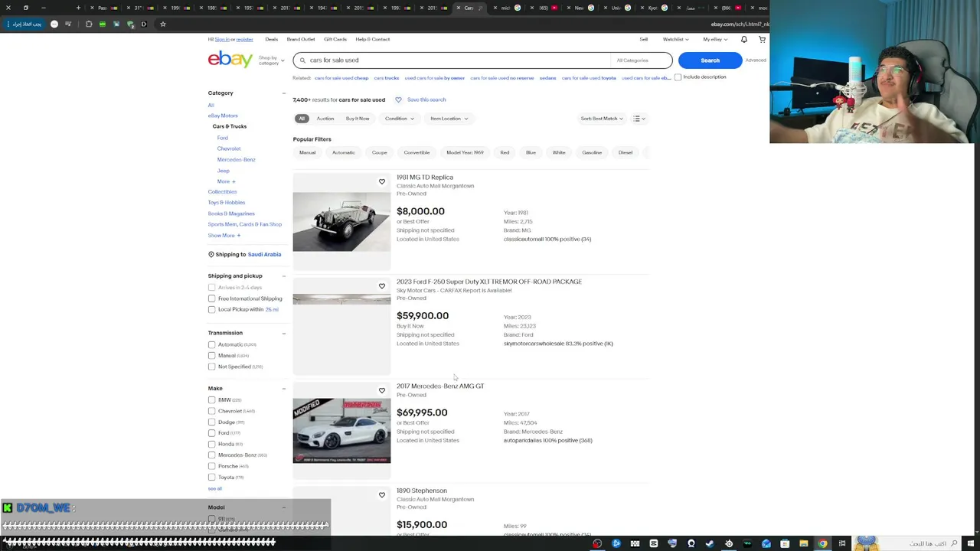Tick Local Pickup within 25 mi checkbox
The width and height of the screenshot is (980, 551).
point(211,309)
